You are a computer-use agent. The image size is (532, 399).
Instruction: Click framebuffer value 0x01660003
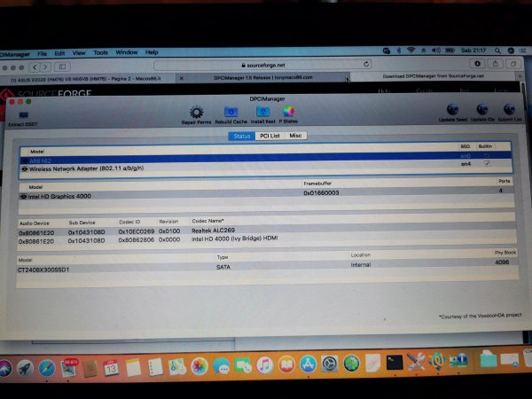[321, 192]
